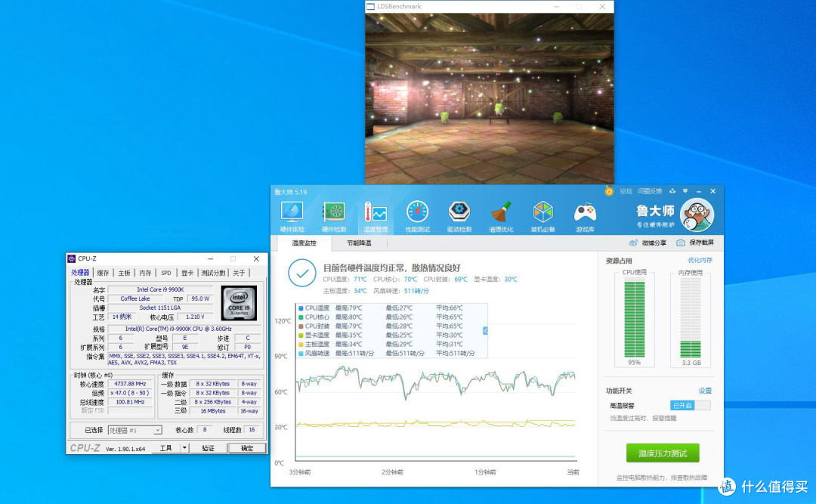This screenshot has height=504, width=816.
Task: Click the LDSBenchmark window icon
Action: [370, 6]
